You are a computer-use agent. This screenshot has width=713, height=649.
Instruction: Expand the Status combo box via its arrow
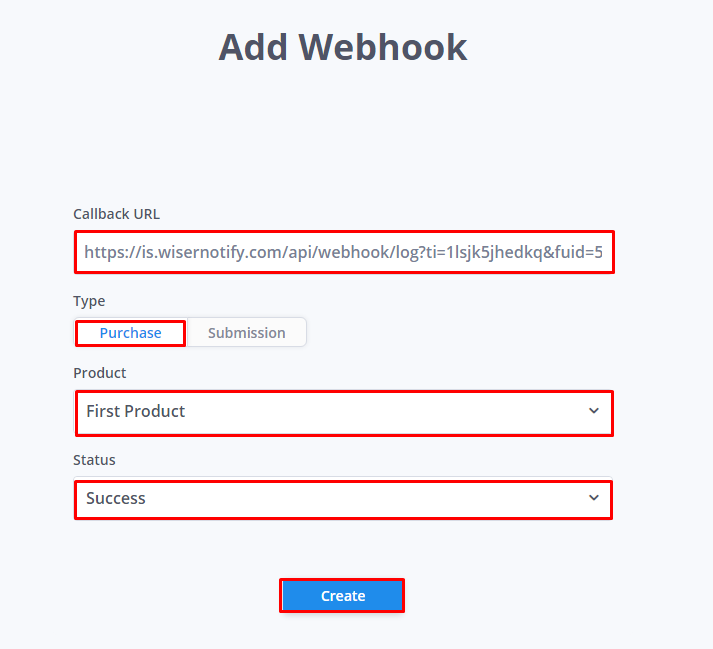[593, 498]
